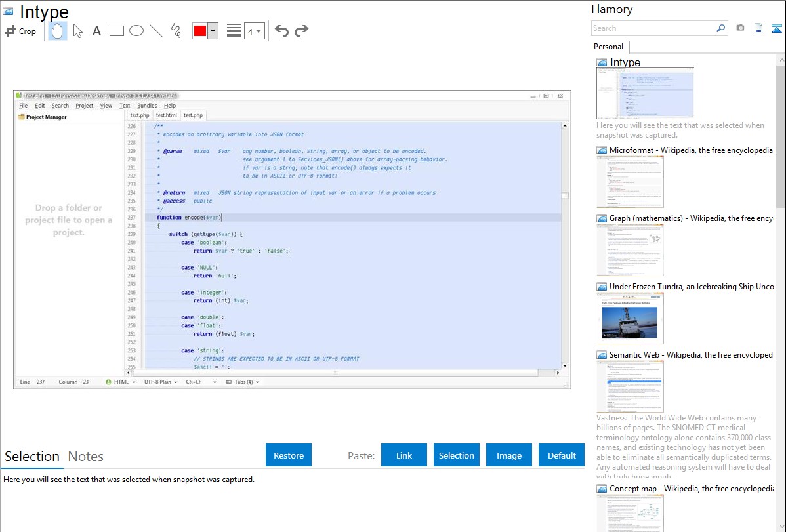Select the text annotation tool
The image size is (786, 532).
(x=96, y=31)
